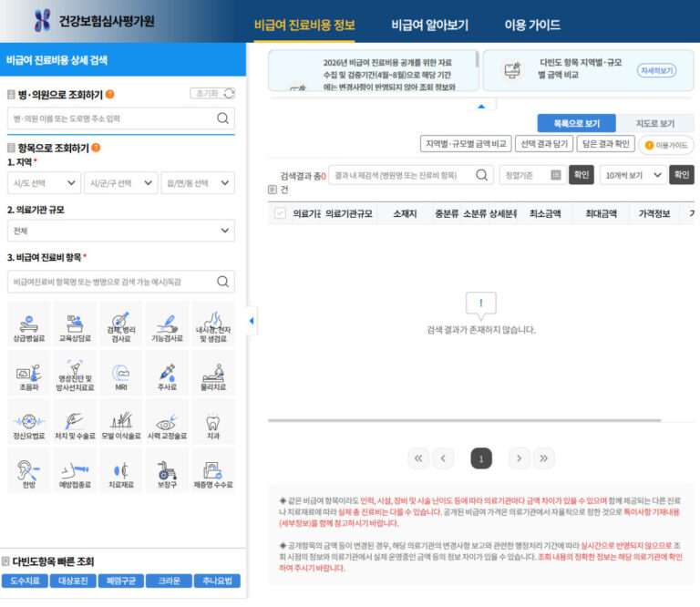Viewport: 700px width, 607px height.
Task: Select the 처치 및 수술료 icon
Action: click(x=75, y=422)
